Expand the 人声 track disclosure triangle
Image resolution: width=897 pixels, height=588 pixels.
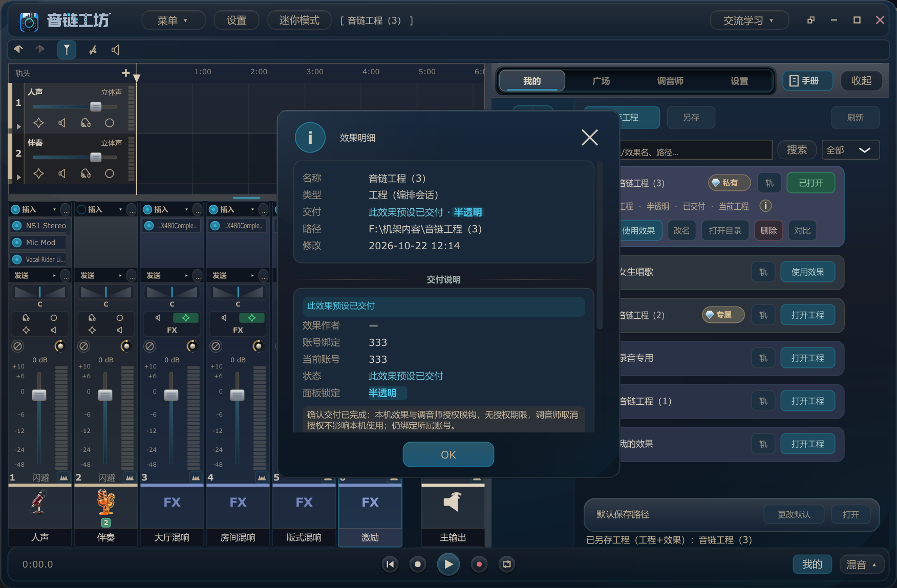click(18, 126)
